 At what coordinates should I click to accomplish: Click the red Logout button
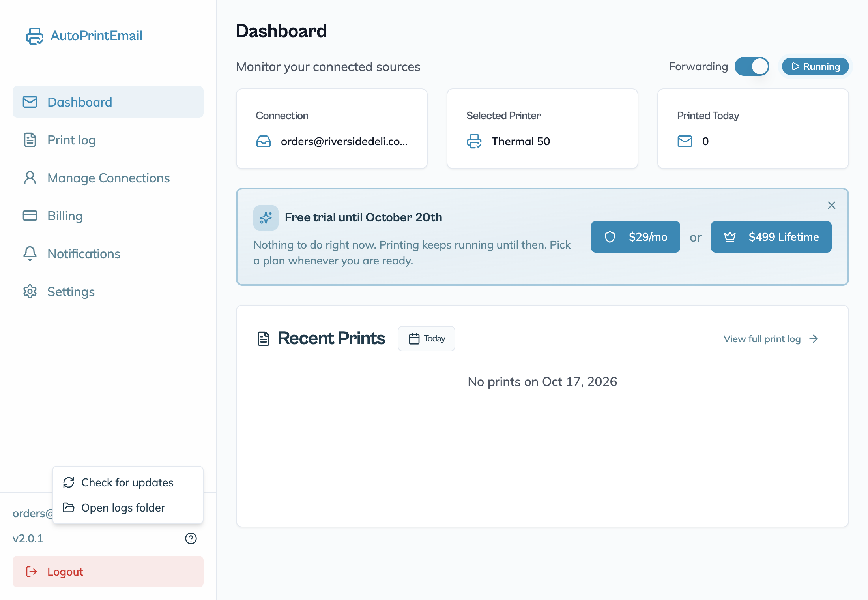[108, 572]
